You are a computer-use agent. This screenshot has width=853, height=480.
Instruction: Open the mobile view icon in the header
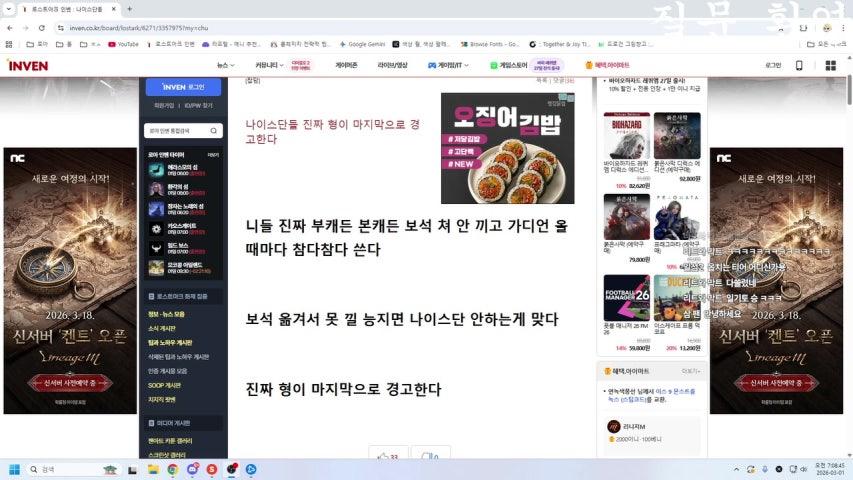pos(799,65)
